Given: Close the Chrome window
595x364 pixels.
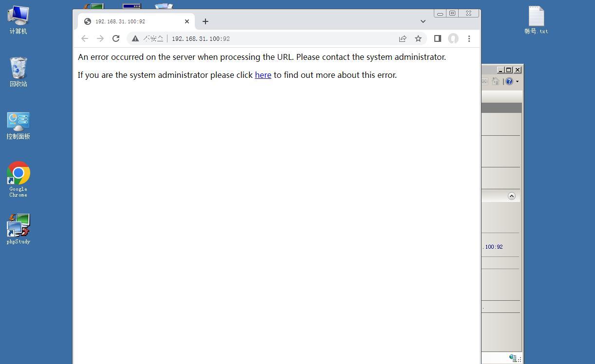Looking at the screenshot, I should coord(469,14).
